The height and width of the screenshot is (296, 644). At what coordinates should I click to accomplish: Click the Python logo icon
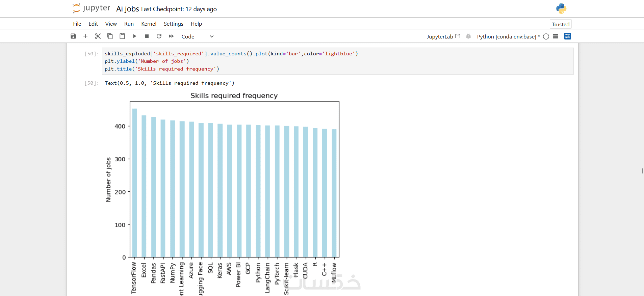pos(561,8)
